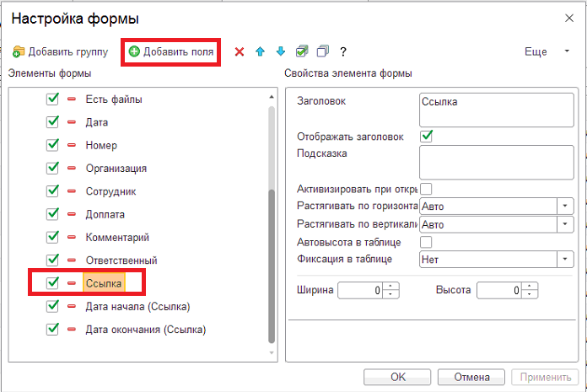Click the check all elements icon

pos(302,51)
